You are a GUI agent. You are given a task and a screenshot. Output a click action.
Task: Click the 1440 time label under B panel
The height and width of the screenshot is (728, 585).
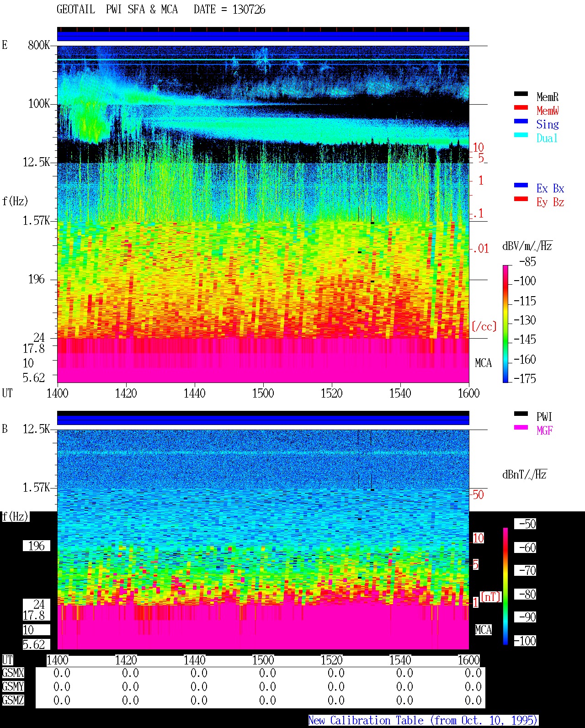194,660
